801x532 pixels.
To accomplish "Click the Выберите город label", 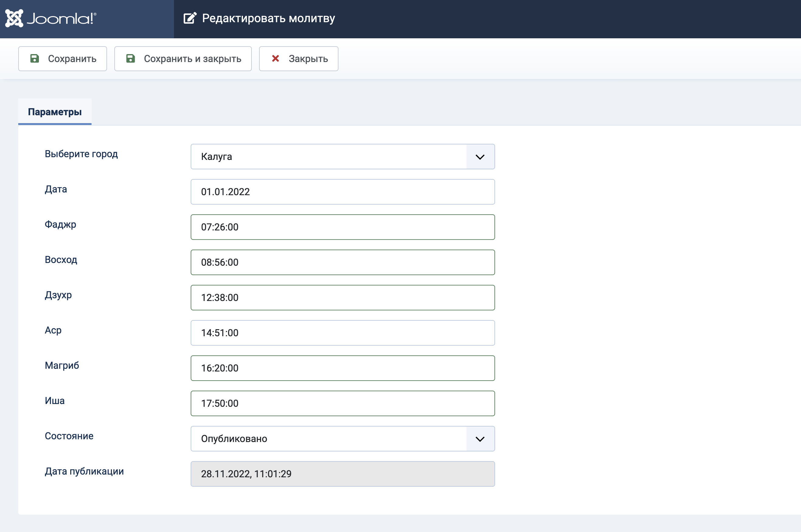I will tap(81, 154).
